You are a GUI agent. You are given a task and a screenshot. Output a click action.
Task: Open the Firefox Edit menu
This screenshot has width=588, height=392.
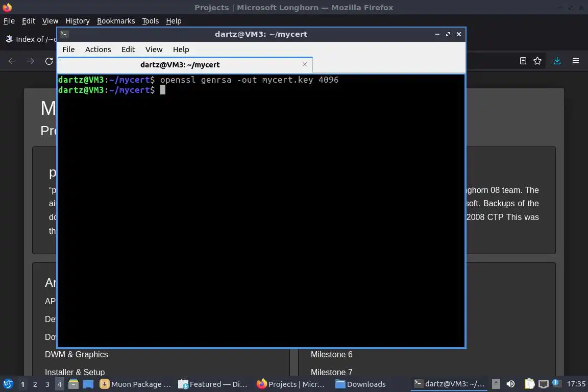click(x=29, y=21)
